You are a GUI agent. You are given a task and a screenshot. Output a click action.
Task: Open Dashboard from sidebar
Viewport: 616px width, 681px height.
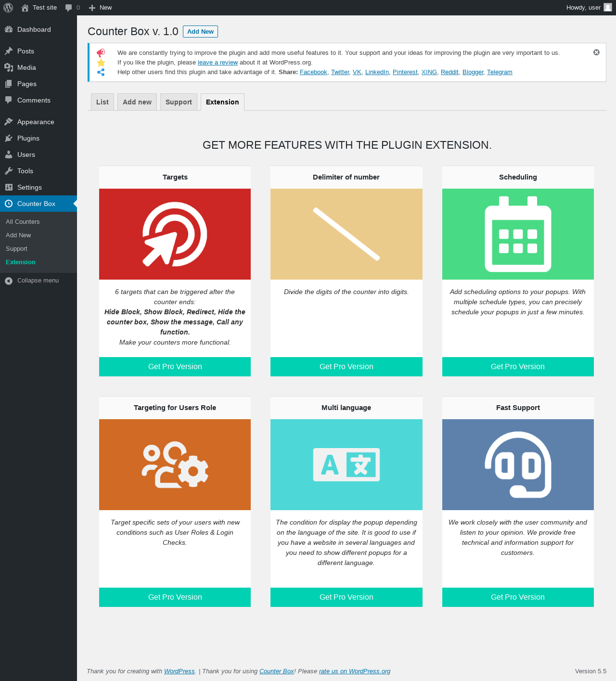click(x=38, y=29)
